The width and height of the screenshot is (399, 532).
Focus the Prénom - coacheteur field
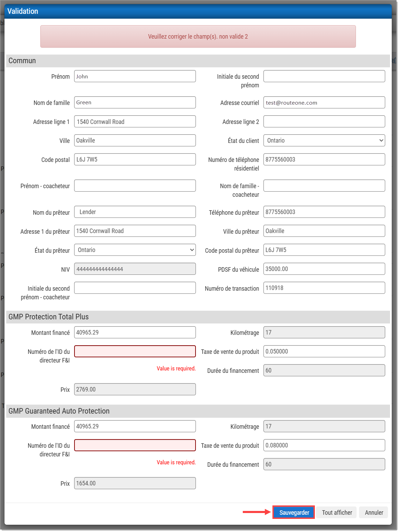[x=135, y=186]
